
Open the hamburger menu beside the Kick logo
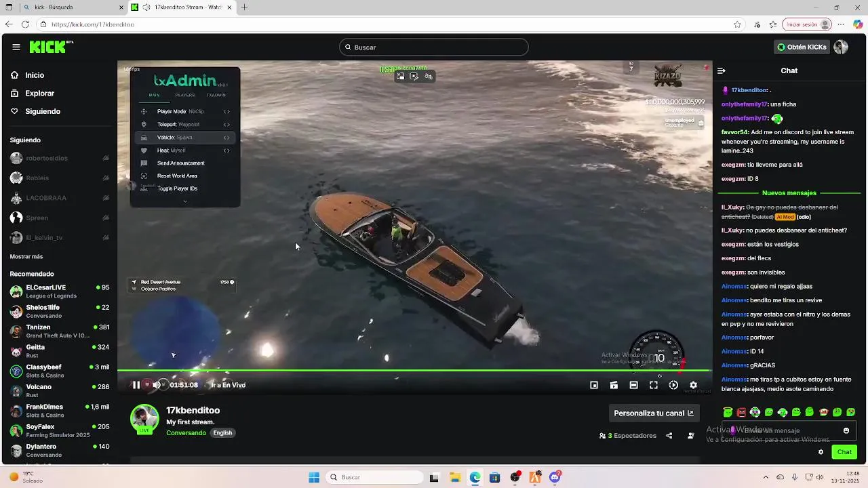(16, 47)
